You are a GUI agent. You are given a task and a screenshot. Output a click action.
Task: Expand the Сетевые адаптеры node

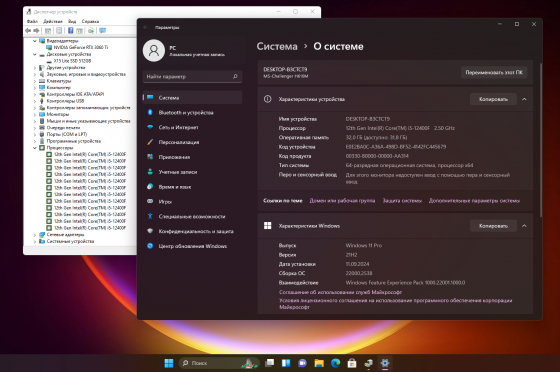[35, 235]
